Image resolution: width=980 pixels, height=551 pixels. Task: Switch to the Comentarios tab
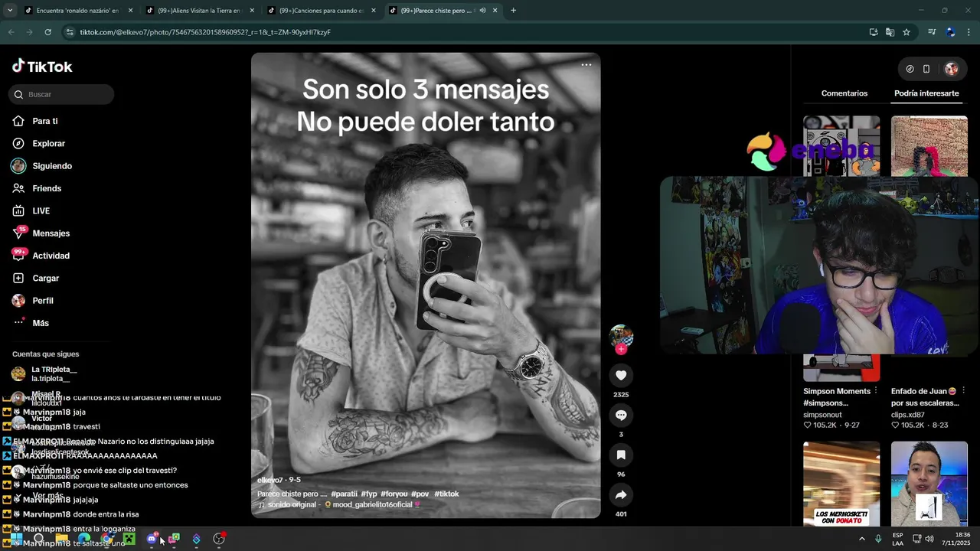tap(844, 93)
